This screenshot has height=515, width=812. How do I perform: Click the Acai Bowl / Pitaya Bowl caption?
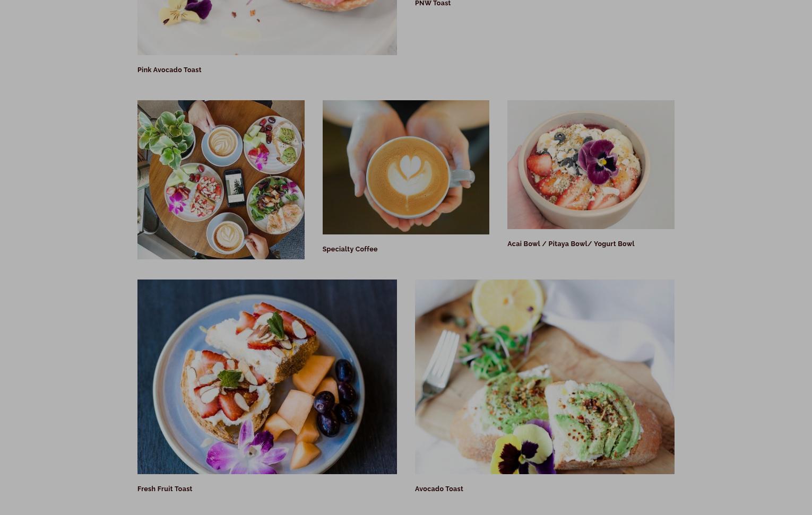click(571, 243)
